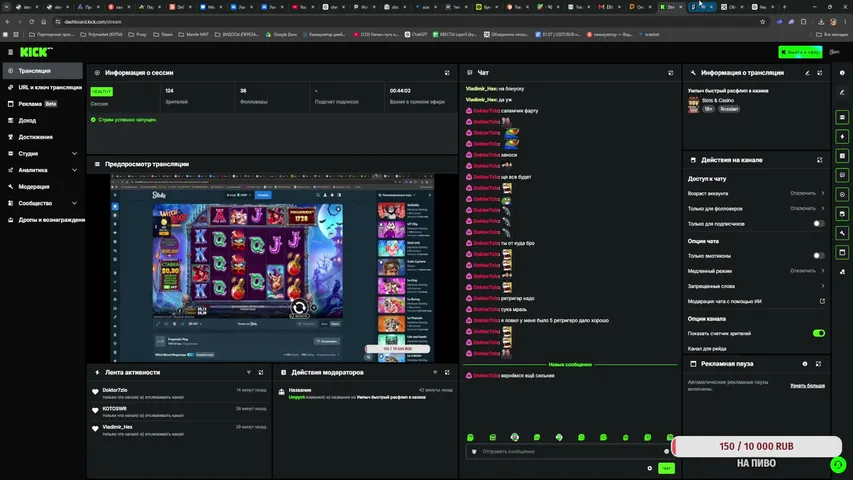Screen dimensions: 853x480
Task: Open Реклама Beta sidebar item
Action: 42,104
